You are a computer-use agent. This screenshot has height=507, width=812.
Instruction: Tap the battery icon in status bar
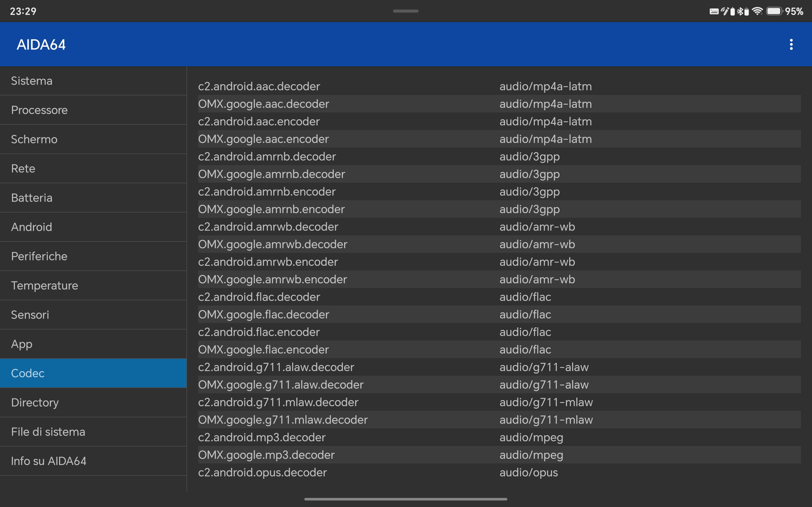(774, 11)
